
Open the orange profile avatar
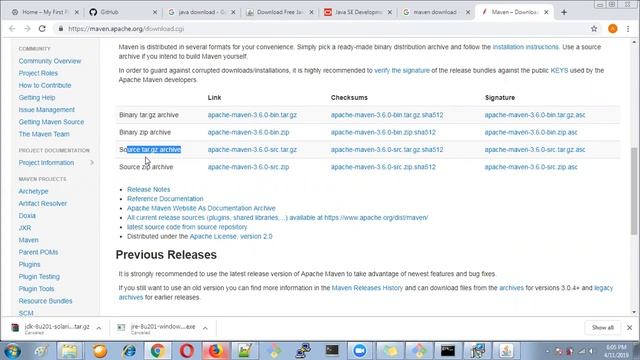point(612,29)
